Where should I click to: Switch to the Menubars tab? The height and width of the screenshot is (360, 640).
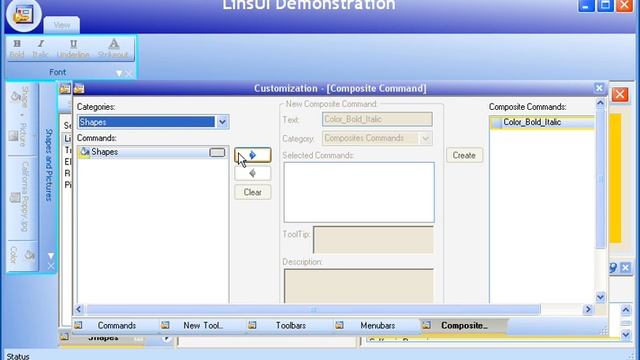[378, 325]
